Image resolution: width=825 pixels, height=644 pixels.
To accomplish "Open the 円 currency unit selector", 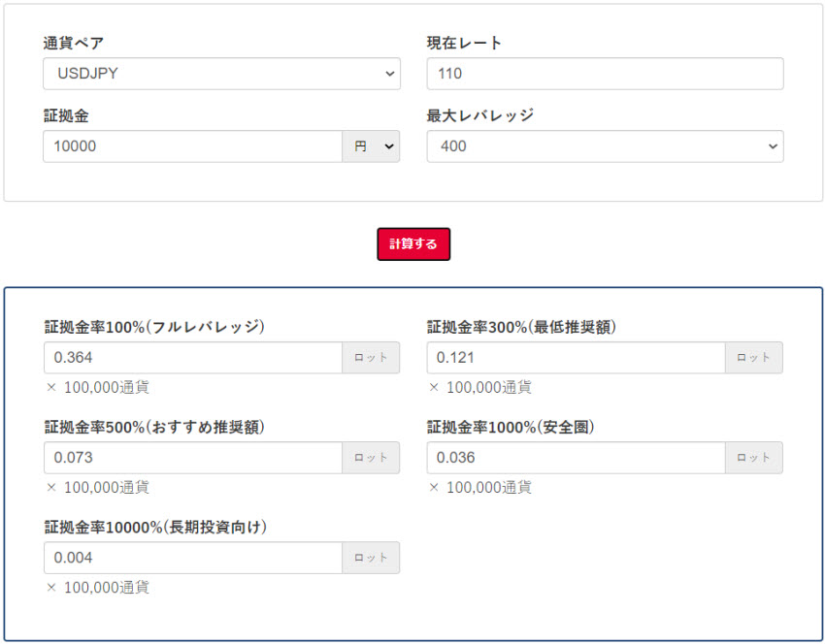I will [371, 146].
